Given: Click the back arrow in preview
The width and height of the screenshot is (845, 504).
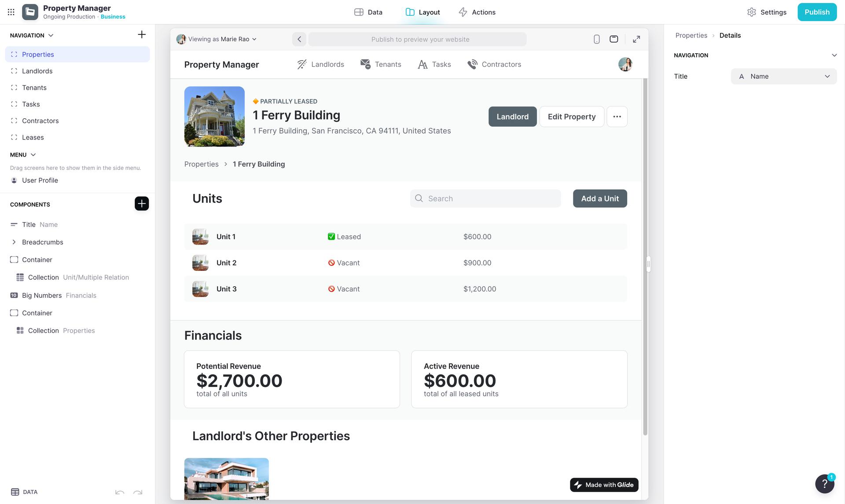Looking at the screenshot, I should pyautogui.click(x=299, y=39).
